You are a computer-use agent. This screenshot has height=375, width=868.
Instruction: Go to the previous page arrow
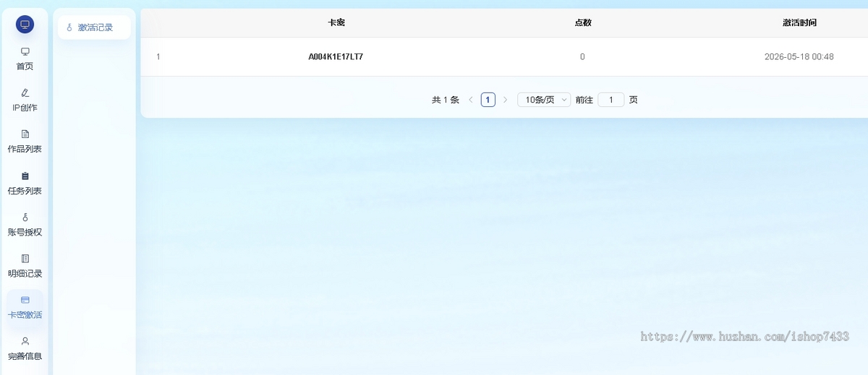[471, 100]
